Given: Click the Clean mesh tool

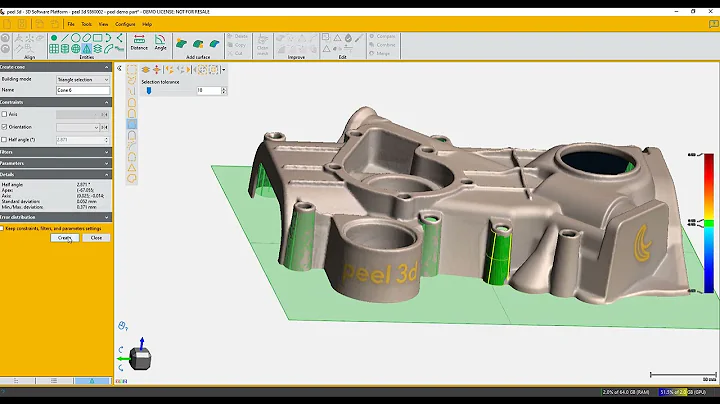Looking at the screenshot, I should coord(263,45).
